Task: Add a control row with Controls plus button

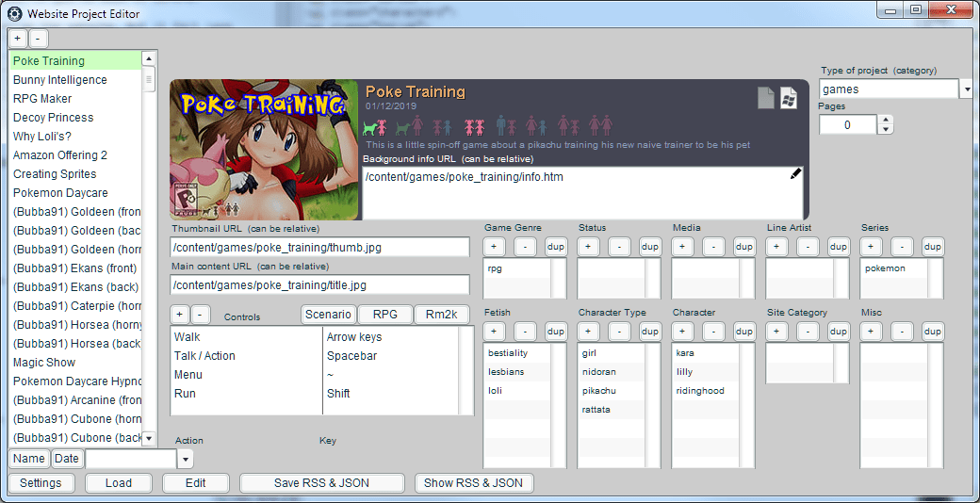Action: point(180,315)
